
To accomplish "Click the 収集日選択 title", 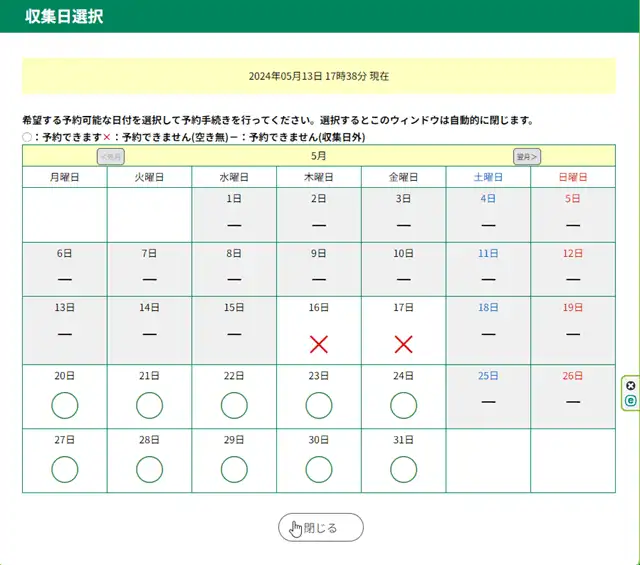I will [x=64, y=16].
